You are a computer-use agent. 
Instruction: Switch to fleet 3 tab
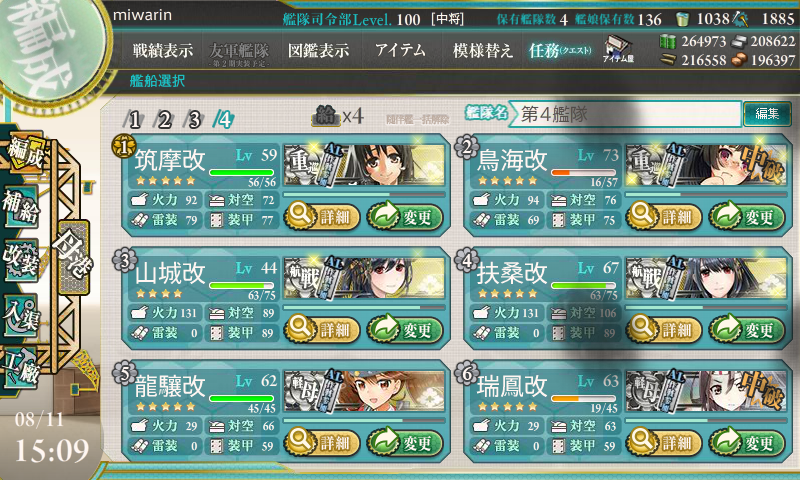[x=193, y=120]
